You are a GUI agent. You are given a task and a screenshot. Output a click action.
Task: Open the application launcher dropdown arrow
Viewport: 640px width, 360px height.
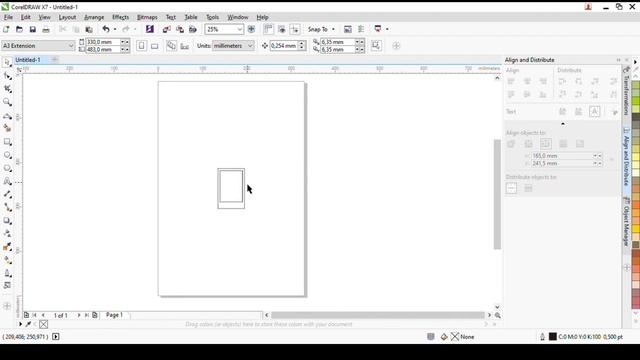tap(387, 29)
